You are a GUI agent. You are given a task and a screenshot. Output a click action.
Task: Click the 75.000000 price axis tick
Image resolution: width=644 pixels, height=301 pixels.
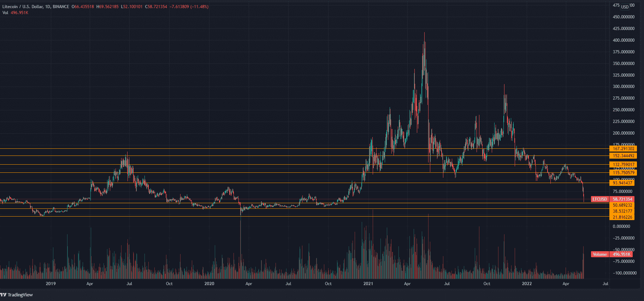tap(622, 191)
